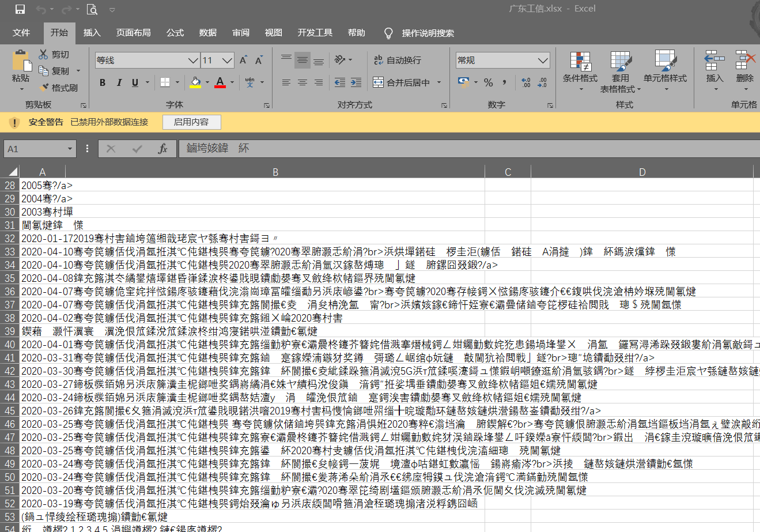Toggle Wrap Text (自动换行)

pyautogui.click(x=397, y=60)
